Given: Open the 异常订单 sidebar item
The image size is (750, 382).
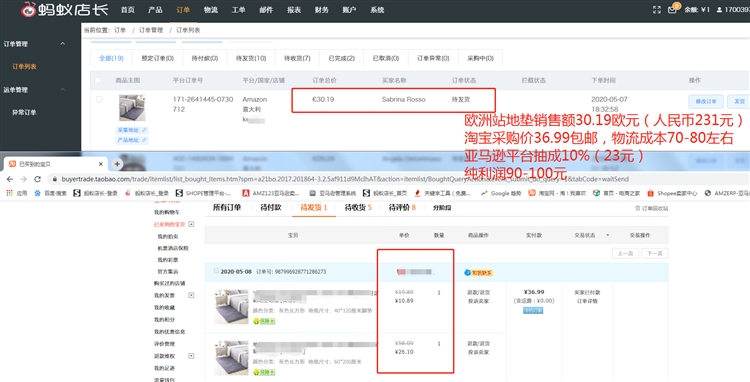Looking at the screenshot, I should click(24, 112).
